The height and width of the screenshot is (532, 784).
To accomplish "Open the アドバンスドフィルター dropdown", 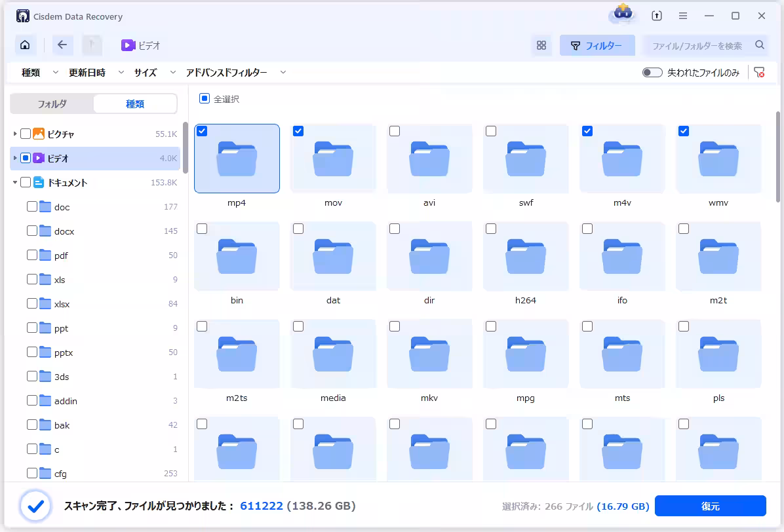I will point(236,73).
